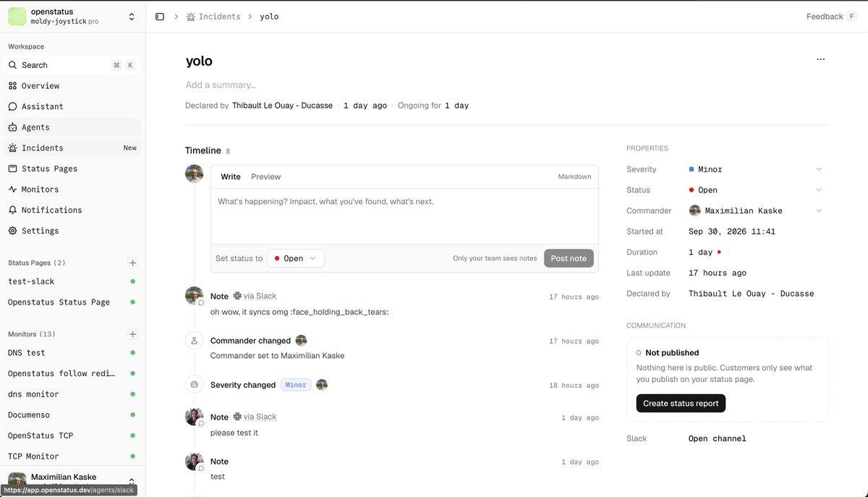Viewport: 868px width, 497px height.
Task: Click the yolo incident title
Action: tap(199, 61)
